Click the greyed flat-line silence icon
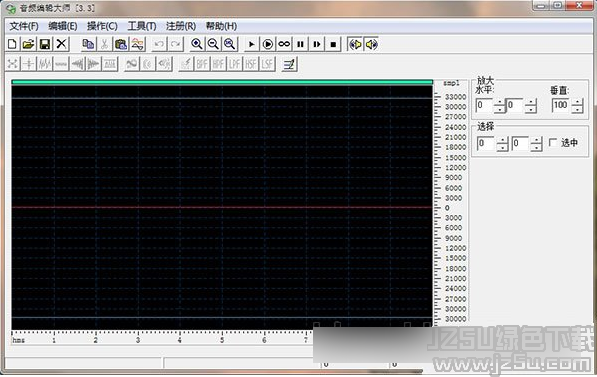 coord(61,64)
